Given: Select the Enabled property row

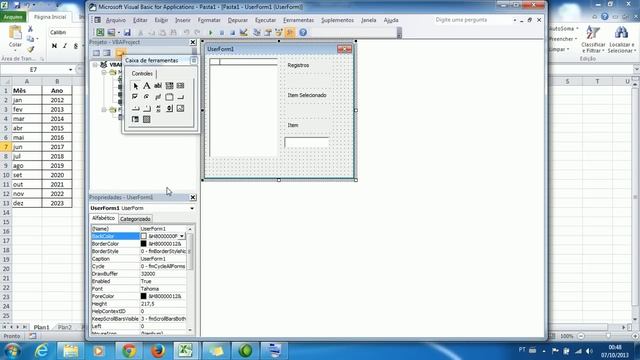Looking at the screenshot, I should pos(139,281).
